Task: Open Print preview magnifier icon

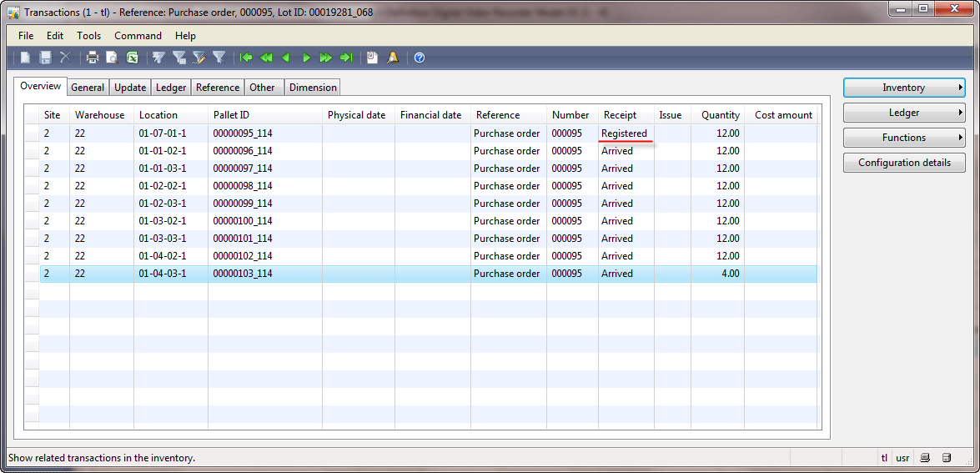Action: pos(112,58)
